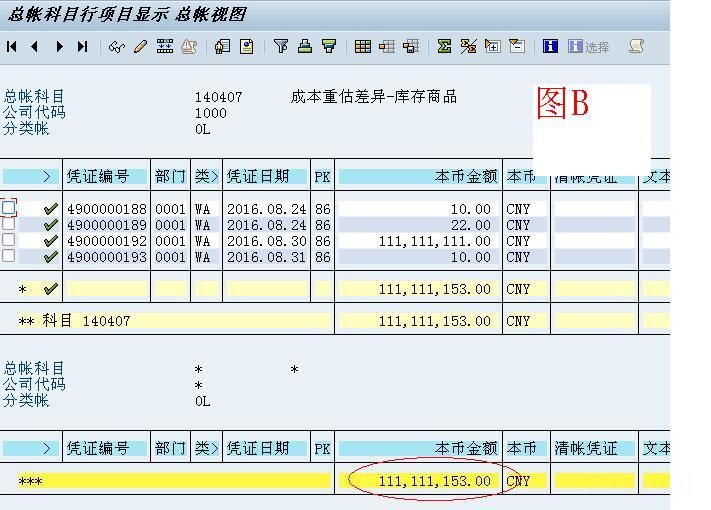Click the glasses display document icon
This screenshot has width=711, height=510.
click(x=117, y=46)
